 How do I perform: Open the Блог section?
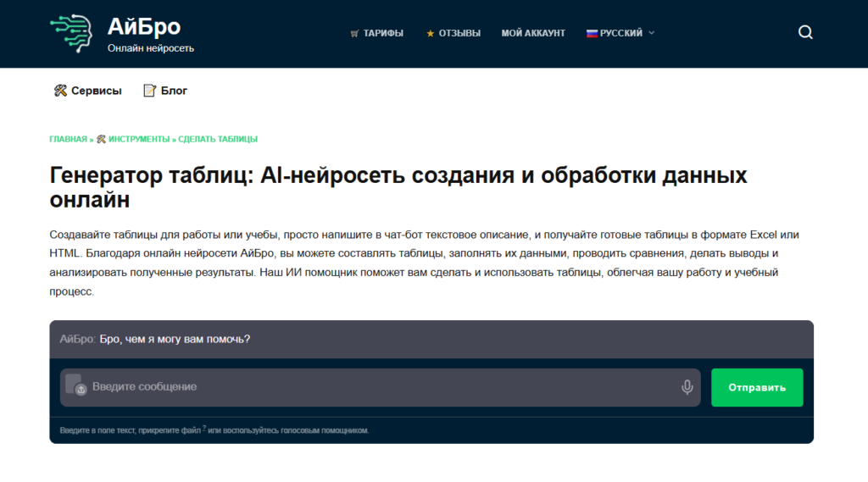tap(165, 91)
